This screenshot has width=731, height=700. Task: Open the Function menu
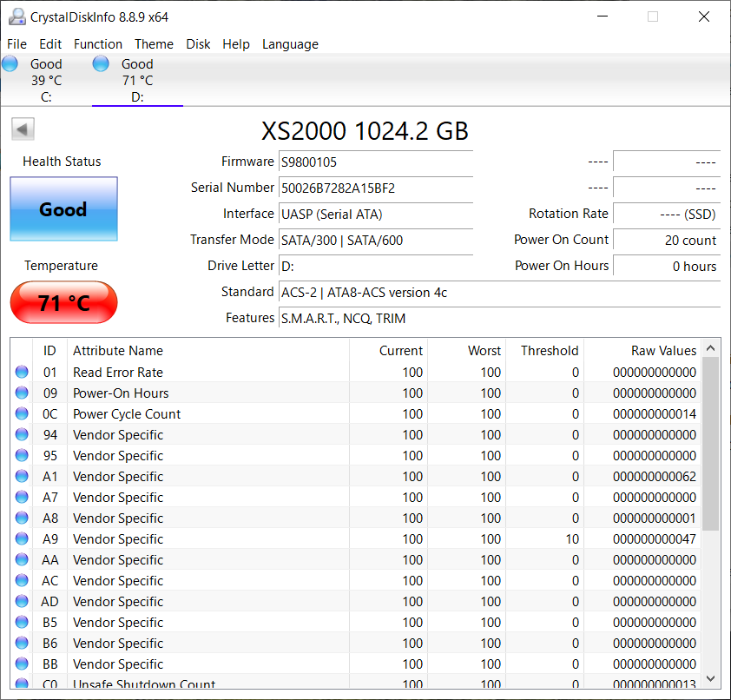[x=98, y=44]
